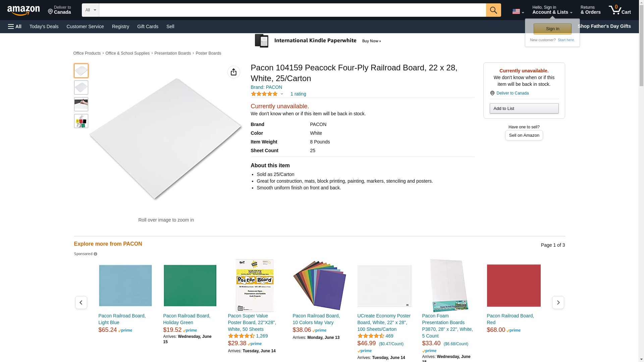Click the Sponsored info icon
The height and width of the screenshot is (362, 644).
pyautogui.click(x=96, y=254)
